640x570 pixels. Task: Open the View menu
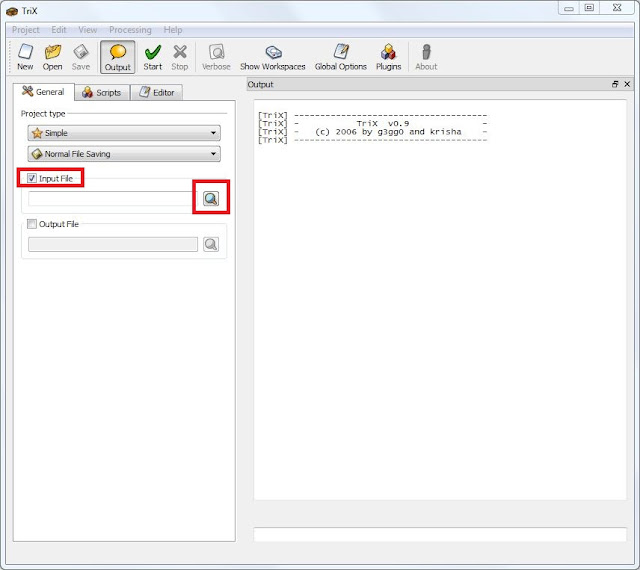tap(88, 30)
